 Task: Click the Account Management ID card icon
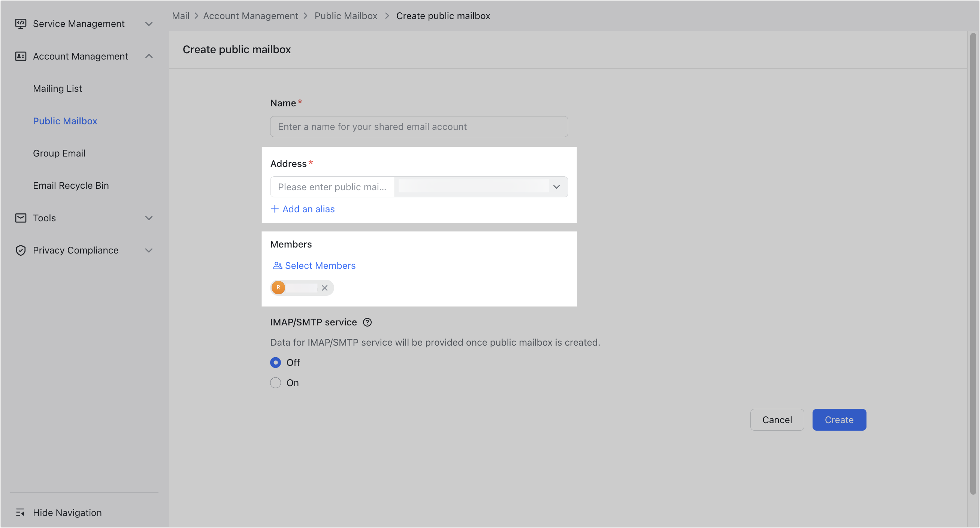pyautogui.click(x=21, y=56)
